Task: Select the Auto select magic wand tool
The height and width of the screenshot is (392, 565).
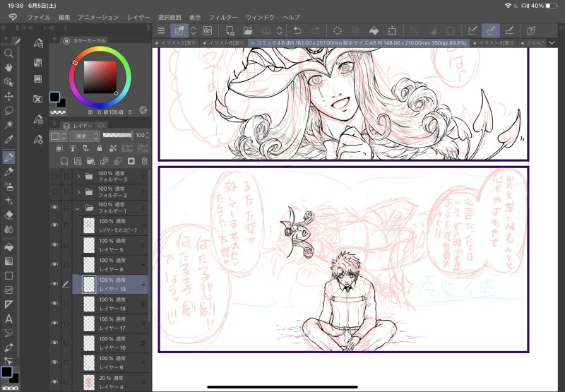Action: pos(8,124)
